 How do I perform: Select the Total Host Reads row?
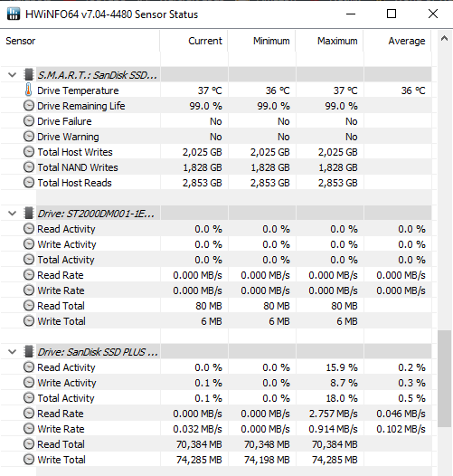tap(216, 183)
